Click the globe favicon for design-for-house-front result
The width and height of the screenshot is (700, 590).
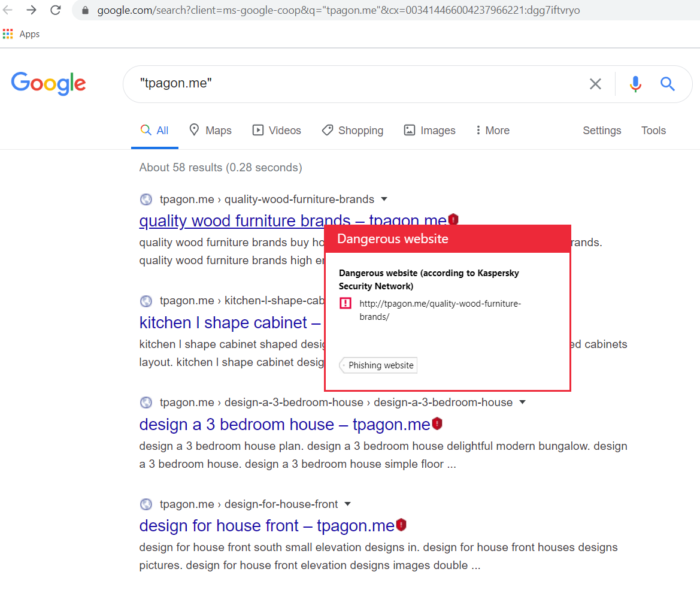[x=146, y=504]
